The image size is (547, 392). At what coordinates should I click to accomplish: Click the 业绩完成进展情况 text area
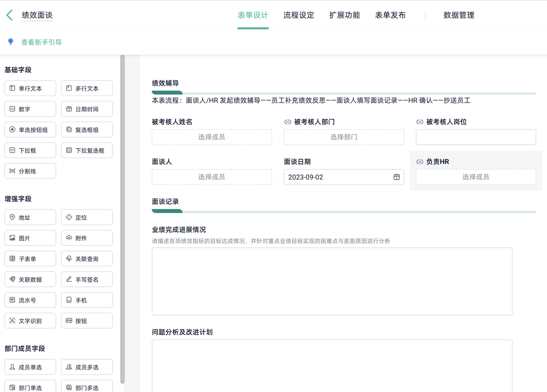pyautogui.click(x=332, y=281)
